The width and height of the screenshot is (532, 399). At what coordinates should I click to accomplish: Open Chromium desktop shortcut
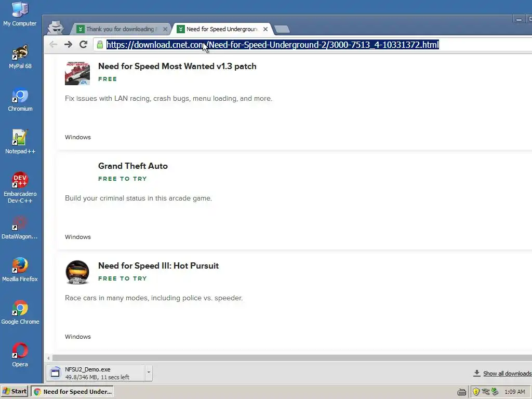click(x=20, y=100)
